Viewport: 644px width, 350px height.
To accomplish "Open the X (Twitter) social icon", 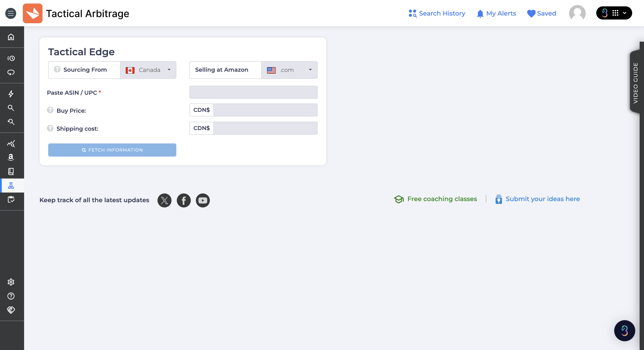I will pos(165,200).
